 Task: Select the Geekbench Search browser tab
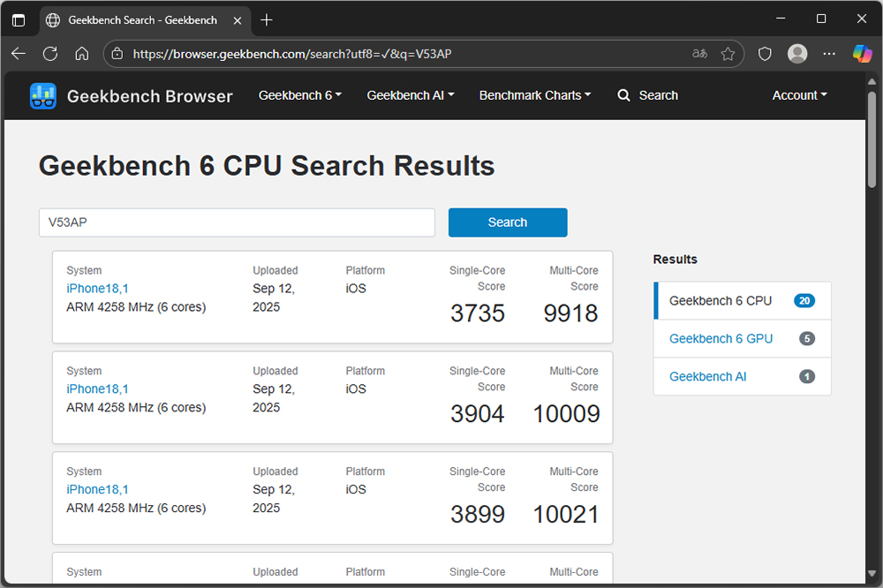point(146,20)
